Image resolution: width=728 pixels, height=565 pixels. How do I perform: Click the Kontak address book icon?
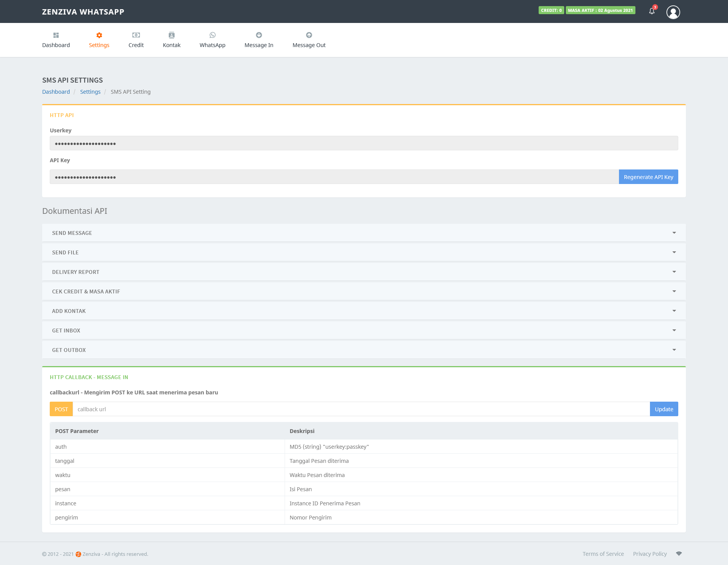point(172,35)
